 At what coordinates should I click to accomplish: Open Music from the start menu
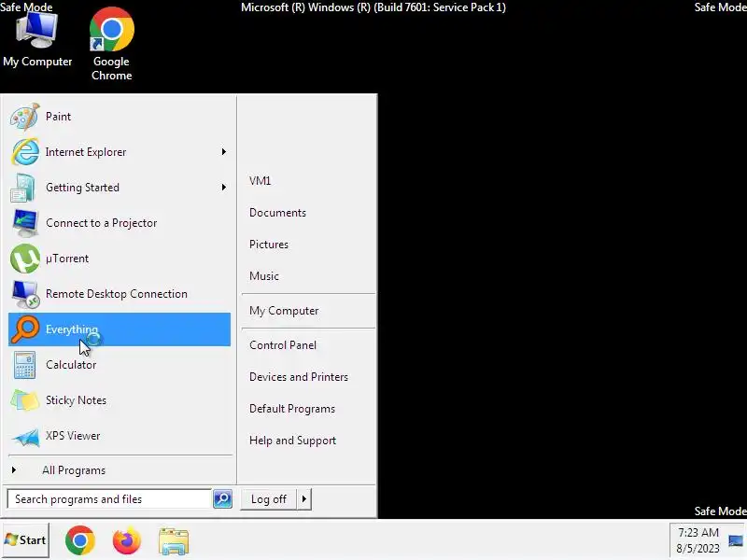point(264,276)
